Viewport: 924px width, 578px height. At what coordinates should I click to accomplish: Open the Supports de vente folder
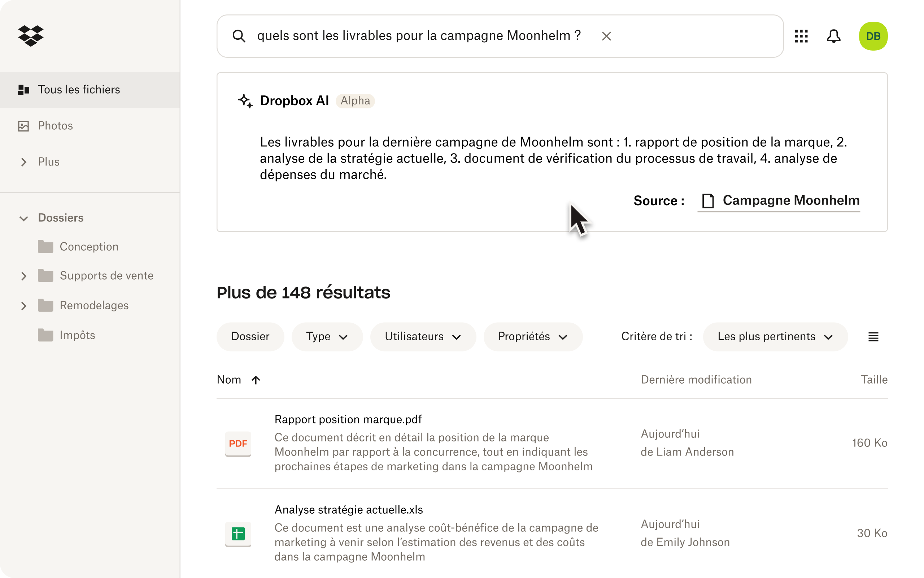106,276
